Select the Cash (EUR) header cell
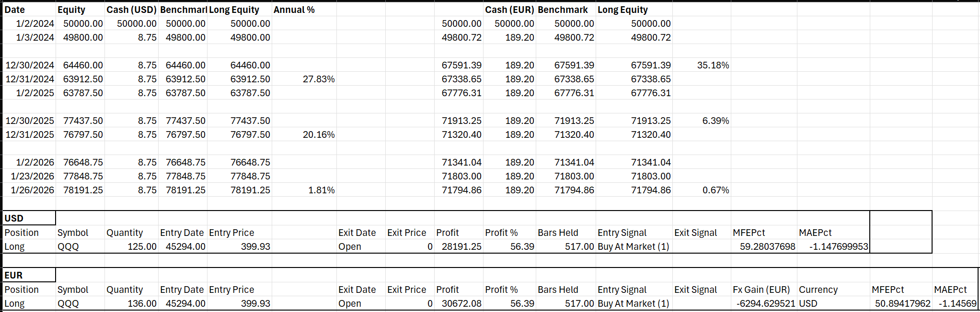This screenshot has width=980, height=312. pos(509,10)
